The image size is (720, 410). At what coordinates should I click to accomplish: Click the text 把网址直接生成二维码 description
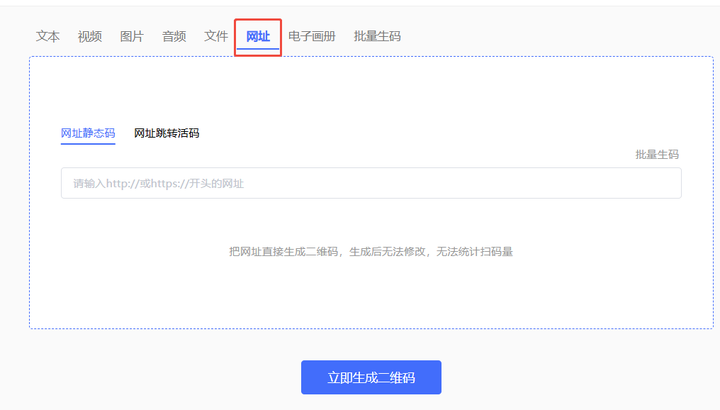[x=371, y=252]
